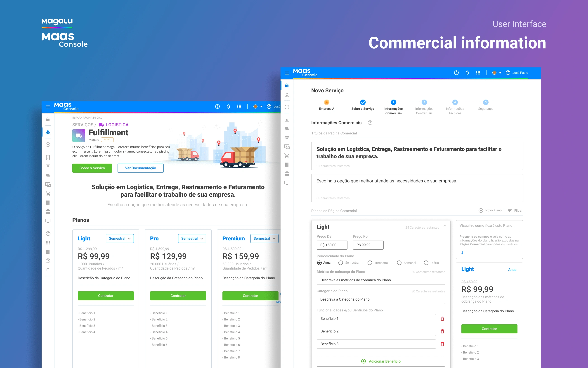Click the home icon in the right sidebar
Image resolution: width=588 pixels, height=368 pixels.
287,85
